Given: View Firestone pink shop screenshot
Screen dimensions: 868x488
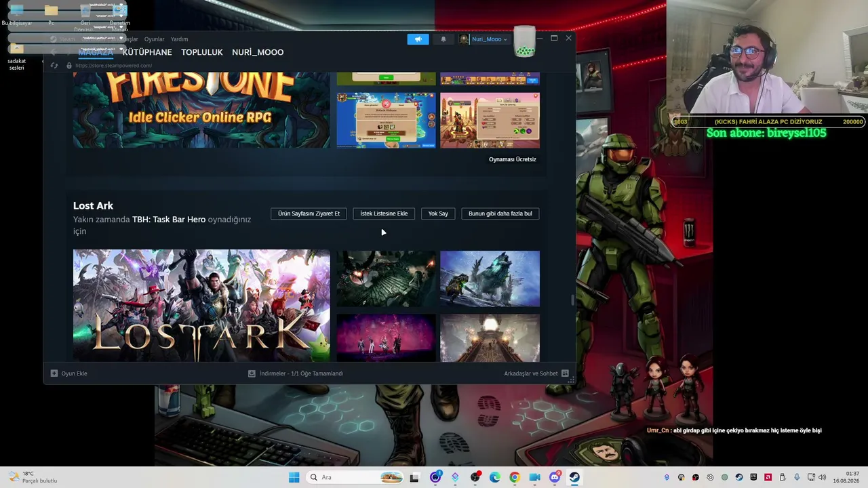Looking at the screenshot, I should click(490, 120).
